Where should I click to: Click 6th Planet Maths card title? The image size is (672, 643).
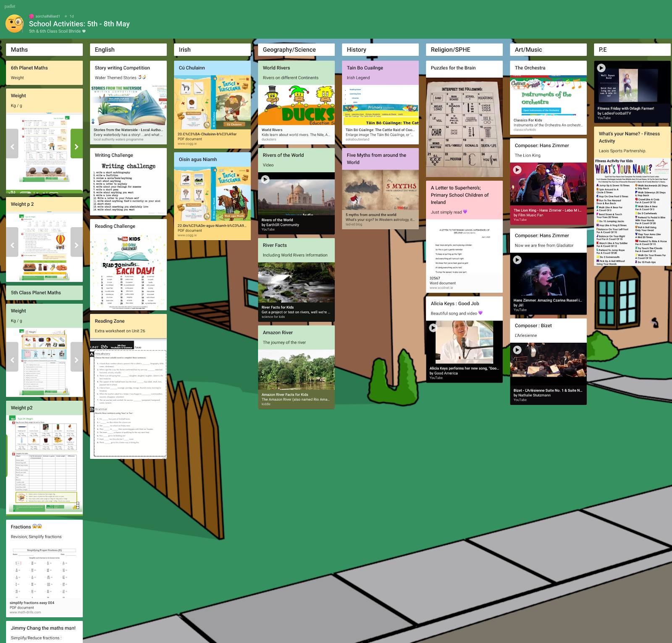coord(29,68)
